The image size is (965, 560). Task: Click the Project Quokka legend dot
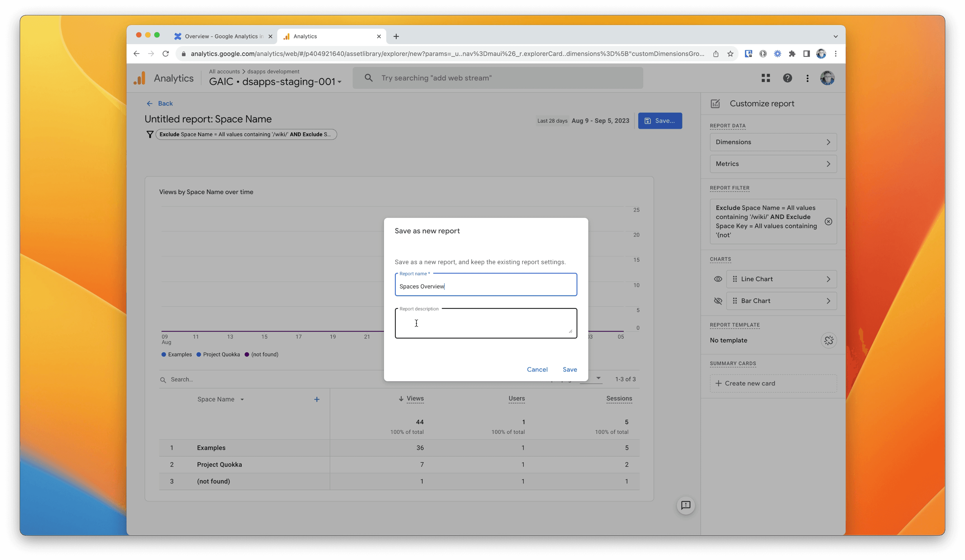point(198,355)
